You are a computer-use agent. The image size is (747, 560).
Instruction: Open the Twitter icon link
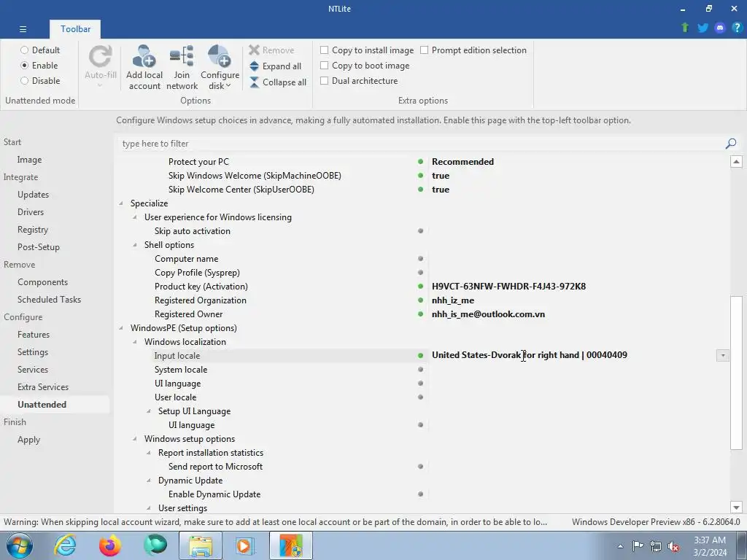(703, 28)
